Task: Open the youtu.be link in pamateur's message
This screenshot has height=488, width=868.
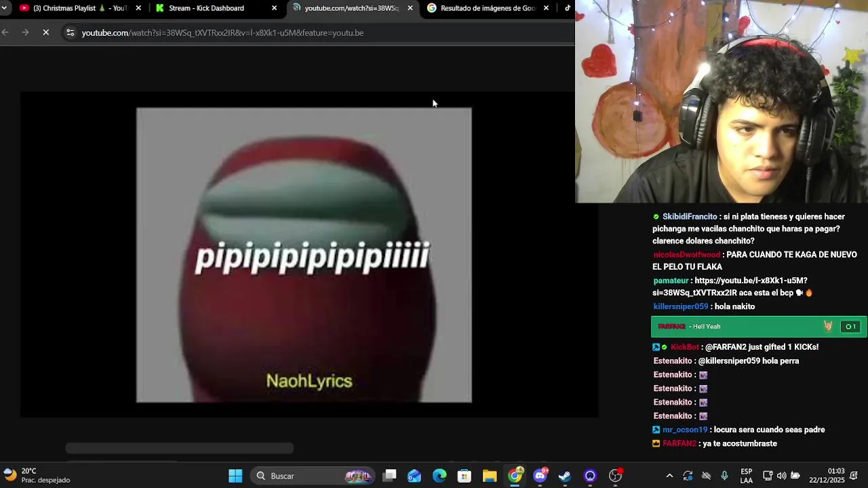Action: 730,287
